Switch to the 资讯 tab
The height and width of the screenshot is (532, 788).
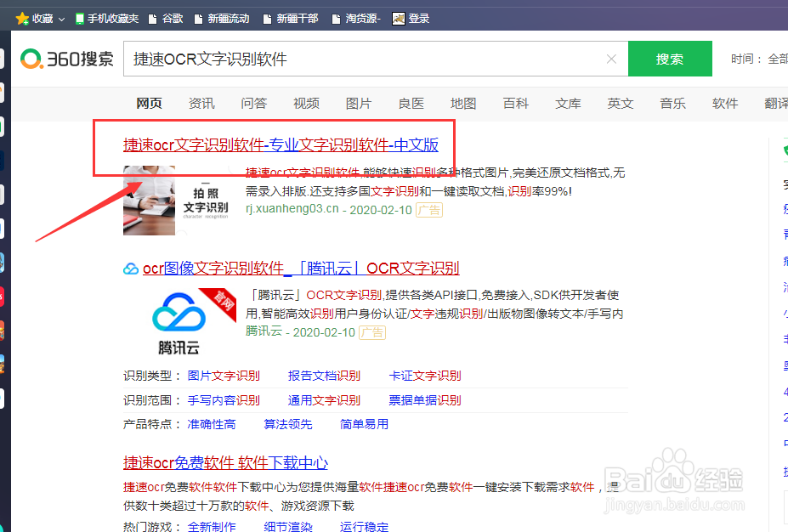click(201, 104)
